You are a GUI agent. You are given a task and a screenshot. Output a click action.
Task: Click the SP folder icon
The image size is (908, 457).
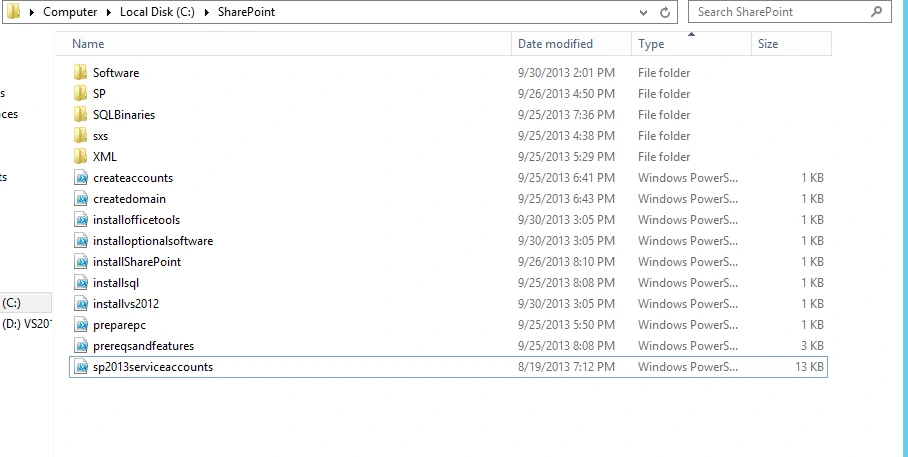[x=80, y=93]
